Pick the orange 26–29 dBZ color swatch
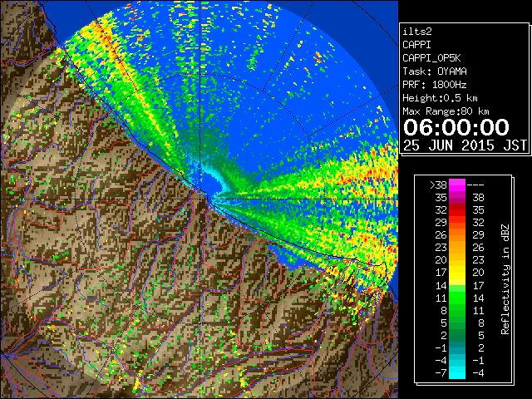Viewport: 532px width, 399px height. coord(457,235)
